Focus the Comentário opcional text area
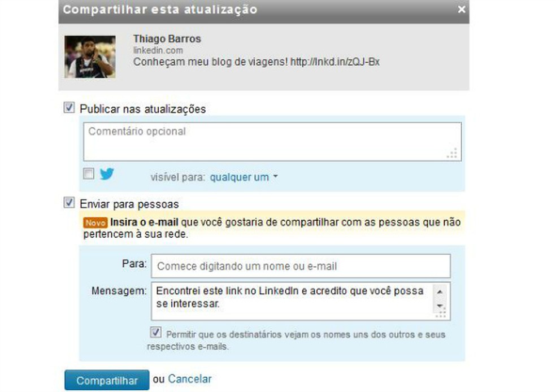The width and height of the screenshot is (556, 392). point(272,142)
